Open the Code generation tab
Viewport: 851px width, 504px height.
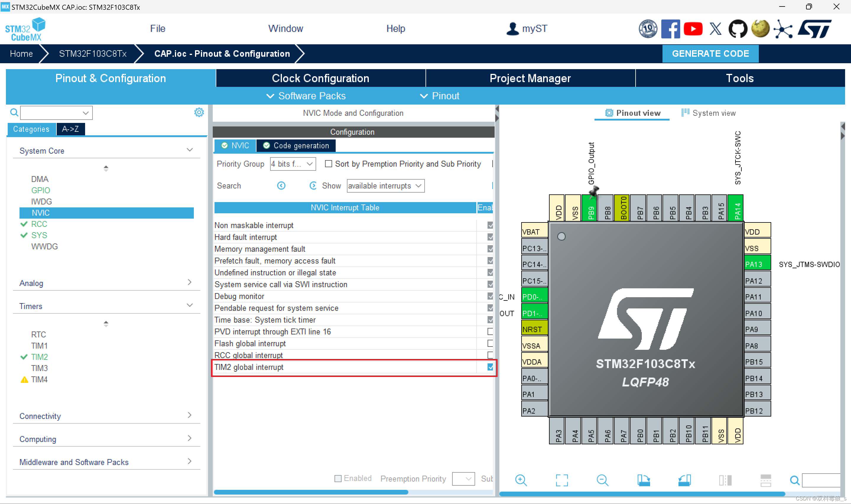click(296, 146)
